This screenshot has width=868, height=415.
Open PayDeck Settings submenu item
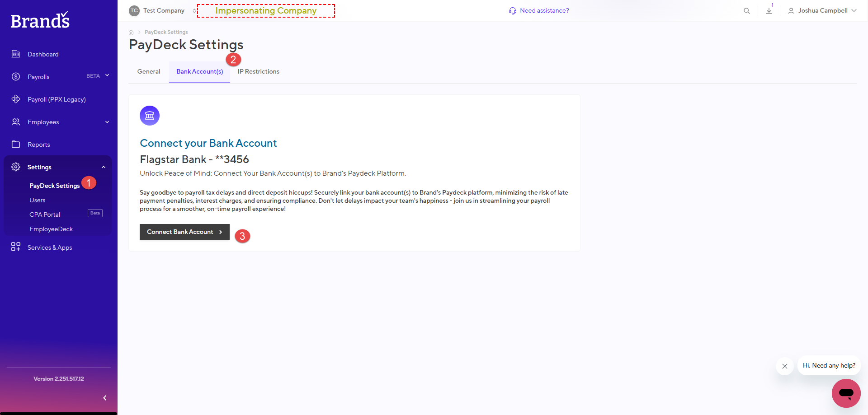point(54,186)
